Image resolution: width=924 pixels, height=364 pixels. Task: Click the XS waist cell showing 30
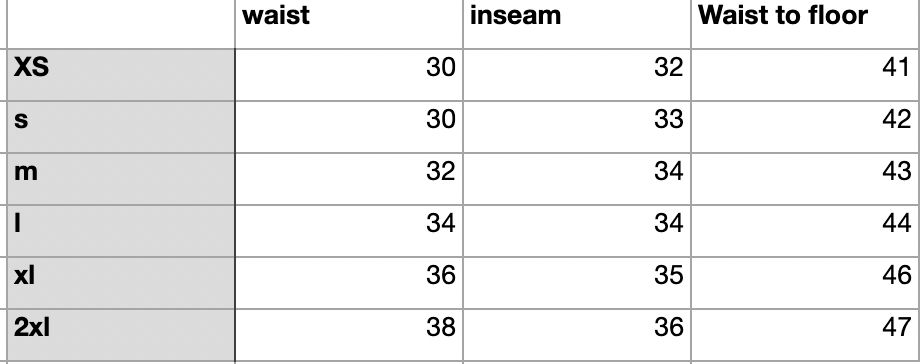349,75
